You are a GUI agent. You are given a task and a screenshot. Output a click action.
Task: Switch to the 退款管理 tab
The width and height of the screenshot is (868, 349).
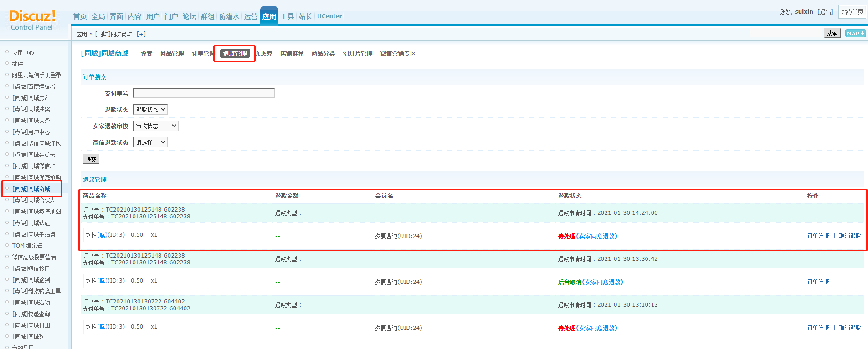click(235, 53)
